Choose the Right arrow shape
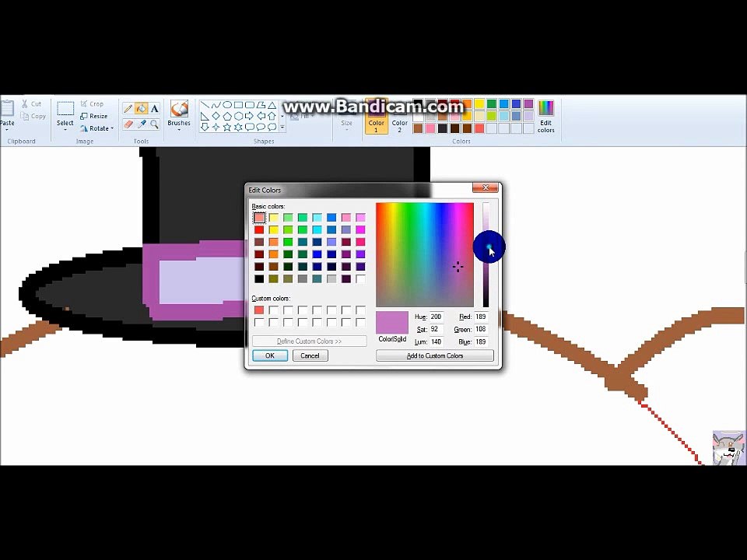Viewport: 747px width, 560px height. click(x=249, y=116)
